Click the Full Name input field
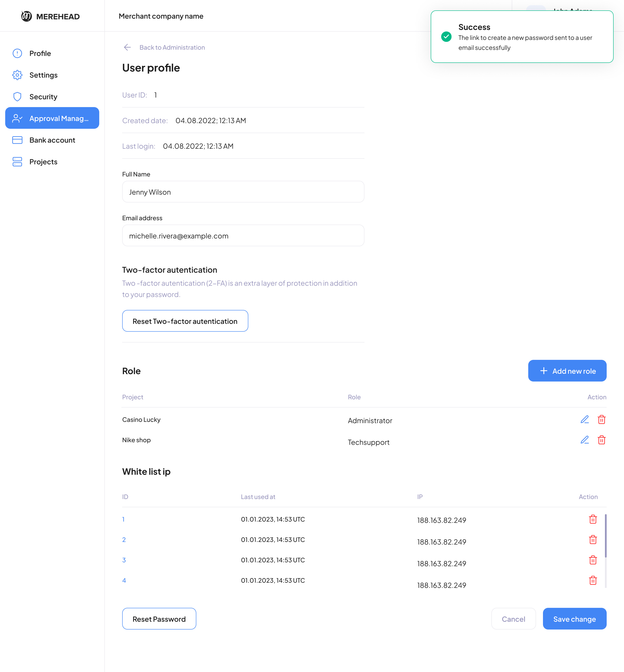Viewport: 624px width, 672px height. point(243,192)
